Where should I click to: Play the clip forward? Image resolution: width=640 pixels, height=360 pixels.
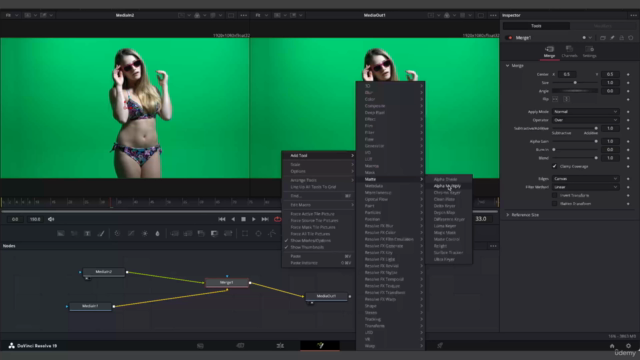coord(254,219)
